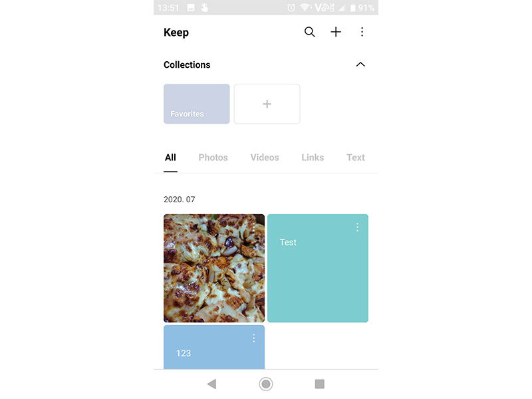The image size is (532, 399).
Task: Create a new collection with plus tile
Action: 267,104
